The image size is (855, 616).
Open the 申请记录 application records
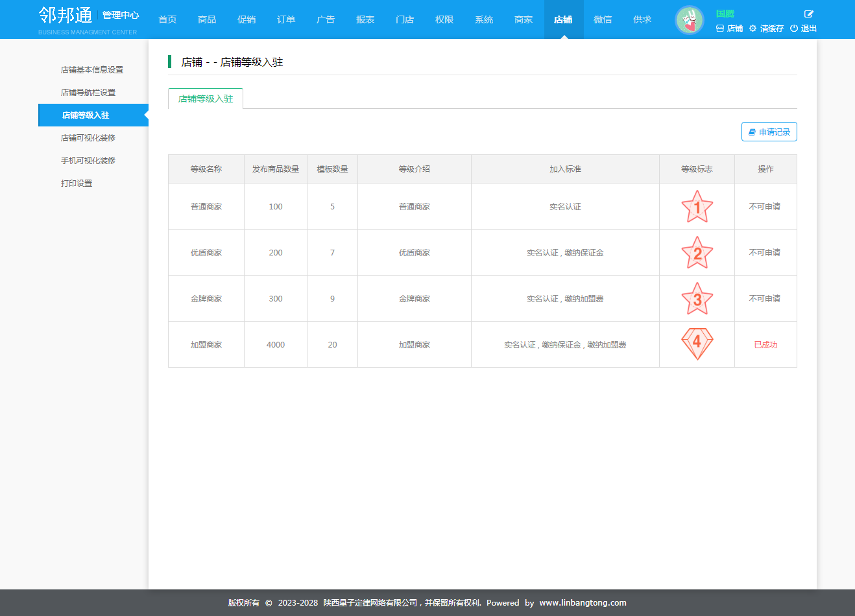(x=769, y=132)
